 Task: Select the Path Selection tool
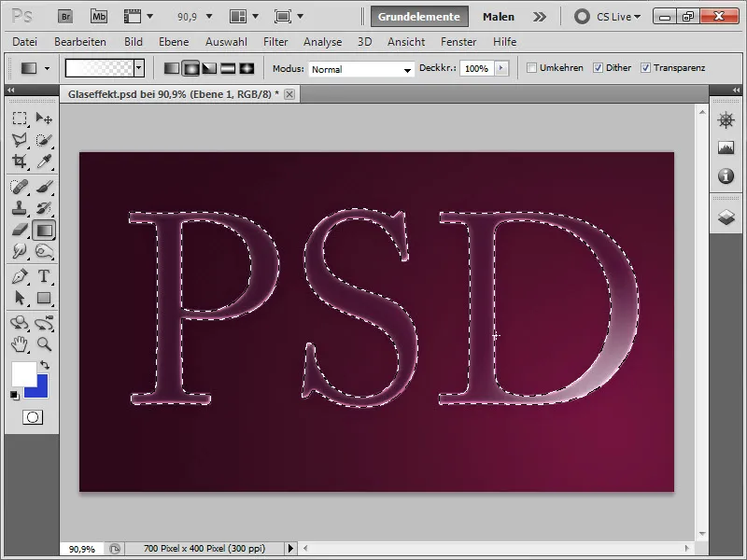pyautogui.click(x=20, y=298)
